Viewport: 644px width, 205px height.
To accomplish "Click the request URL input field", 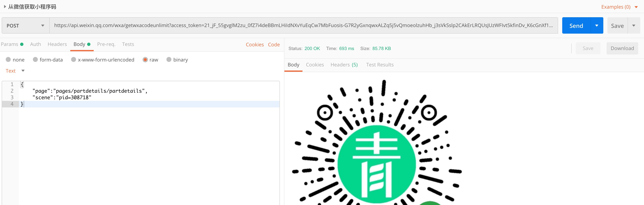I will click(304, 25).
